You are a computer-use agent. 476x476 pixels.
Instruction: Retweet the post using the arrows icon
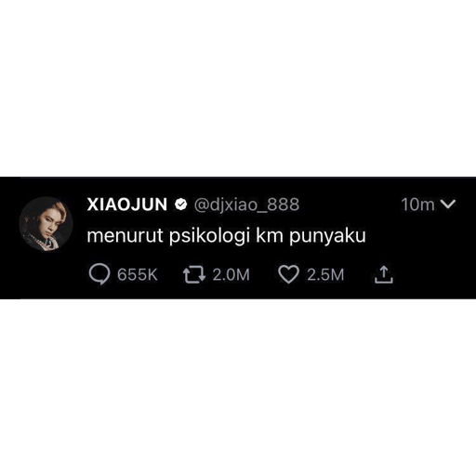coord(194,274)
